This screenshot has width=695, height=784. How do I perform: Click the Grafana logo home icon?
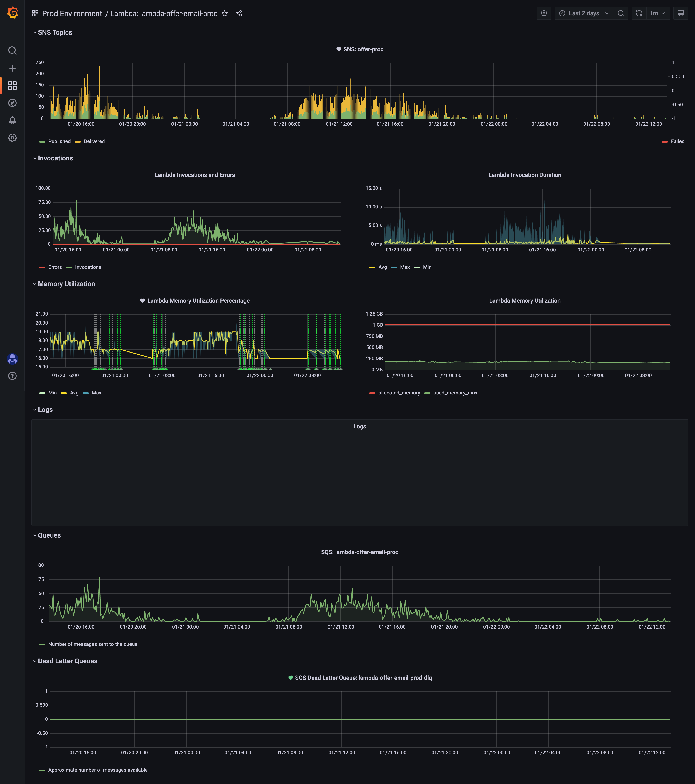pyautogui.click(x=12, y=13)
